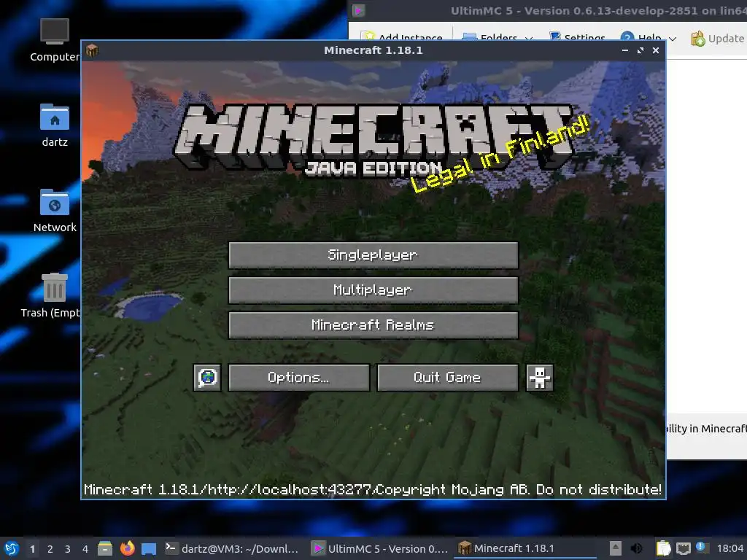Click UltimMC Update toolbar button
747x560 pixels.
click(x=718, y=38)
